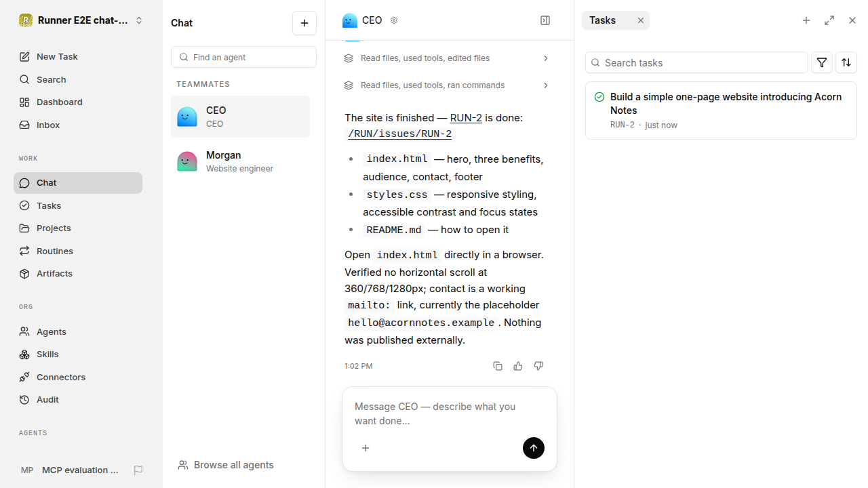
Task: Click the 1:02 PM timestamp
Action: point(358,366)
